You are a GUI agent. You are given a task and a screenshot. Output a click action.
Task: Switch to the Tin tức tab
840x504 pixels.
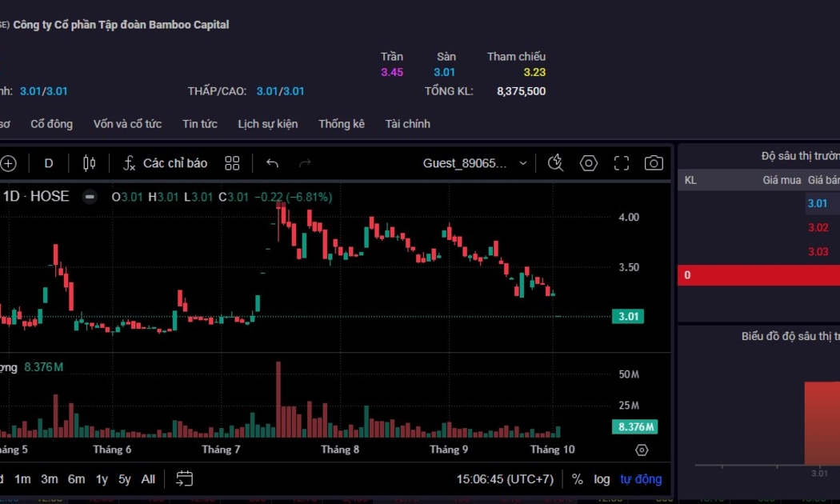[x=199, y=124]
